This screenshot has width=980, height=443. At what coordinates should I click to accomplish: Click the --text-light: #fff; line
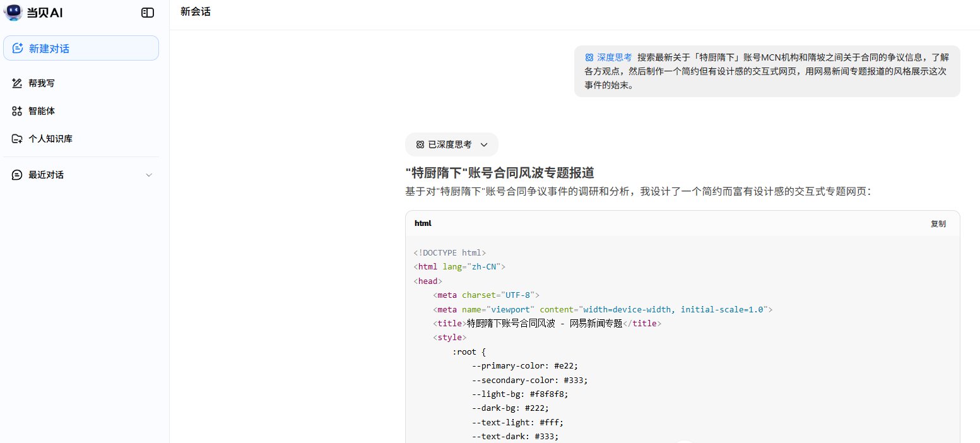518,422
